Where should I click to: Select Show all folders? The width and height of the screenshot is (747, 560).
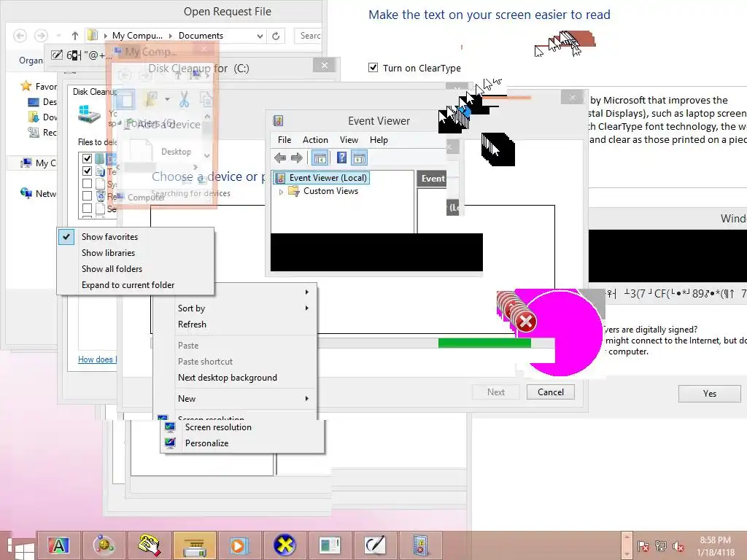coord(112,269)
